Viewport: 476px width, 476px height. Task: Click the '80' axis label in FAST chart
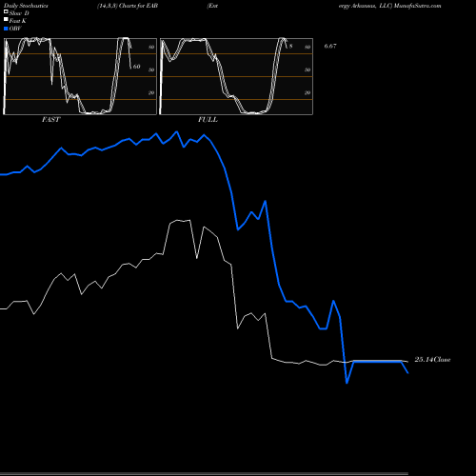tap(151, 47)
